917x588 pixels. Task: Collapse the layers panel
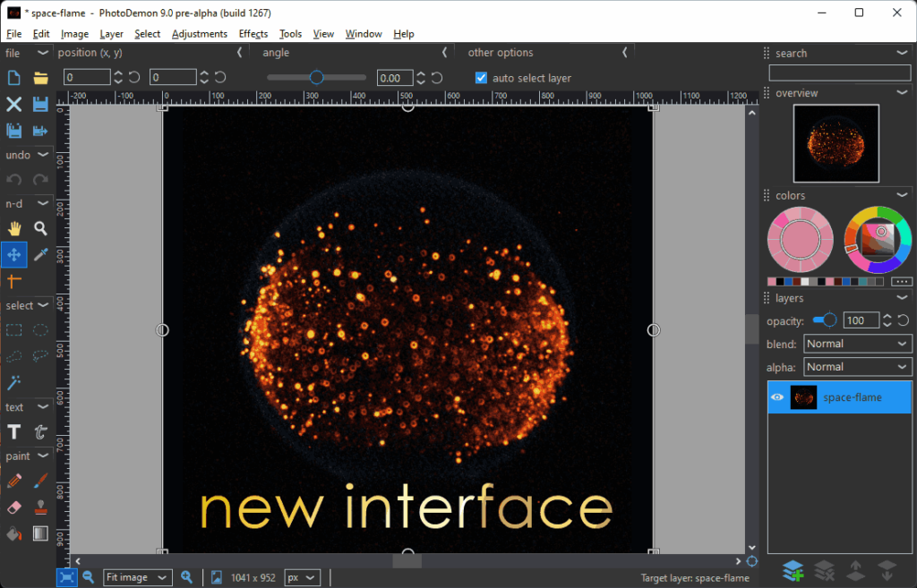pos(902,298)
